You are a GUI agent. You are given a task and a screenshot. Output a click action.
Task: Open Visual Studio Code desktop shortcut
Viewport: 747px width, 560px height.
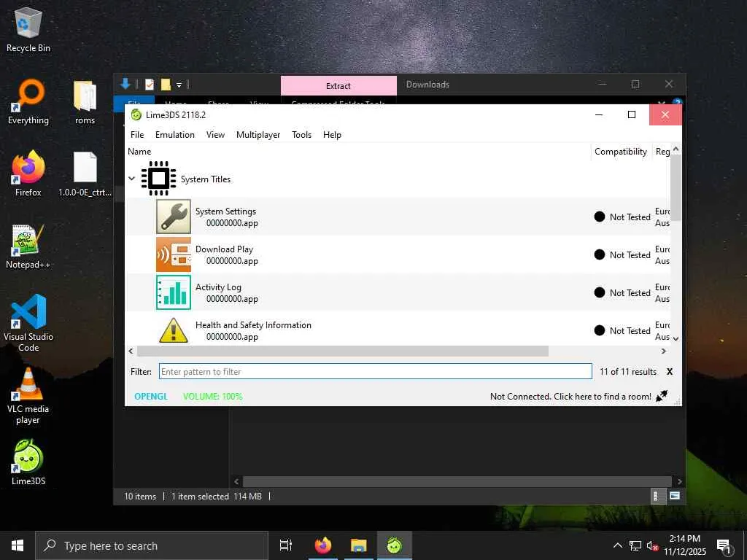pyautogui.click(x=28, y=323)
